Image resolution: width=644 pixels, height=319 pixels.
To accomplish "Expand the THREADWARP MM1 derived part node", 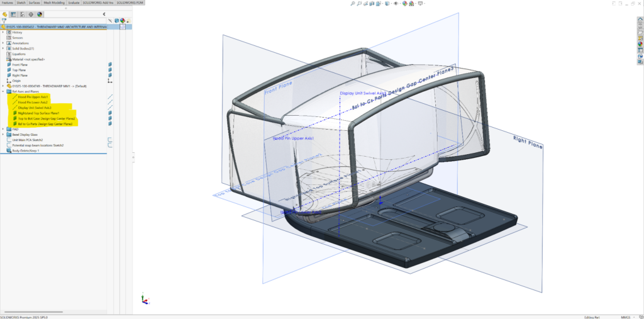I will 3,86.
